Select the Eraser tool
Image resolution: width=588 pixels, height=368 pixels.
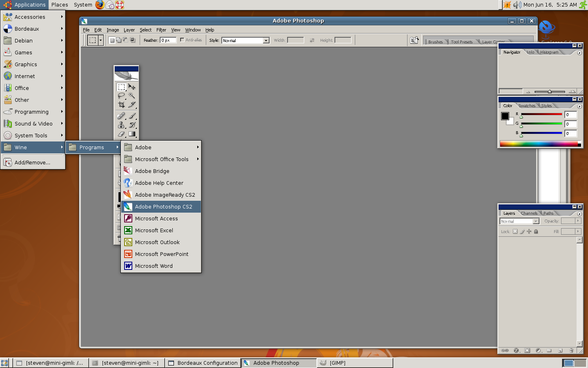[x=122, y=134]
